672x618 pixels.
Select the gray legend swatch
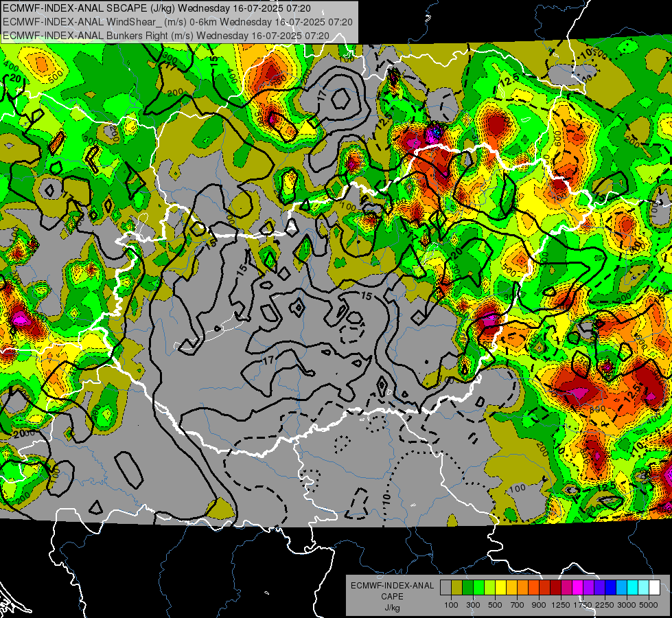point(445,588)
